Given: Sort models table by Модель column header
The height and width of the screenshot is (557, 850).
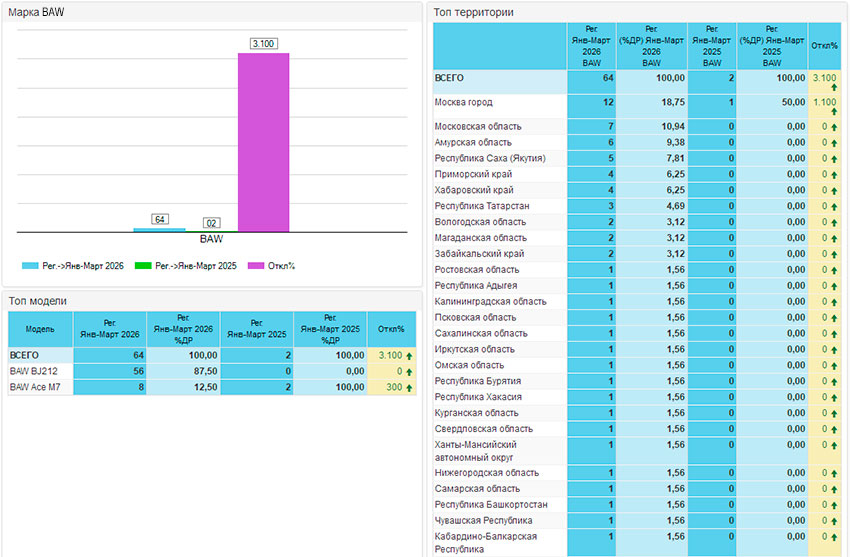Looking at the screenshot, I should click(40, 329).
